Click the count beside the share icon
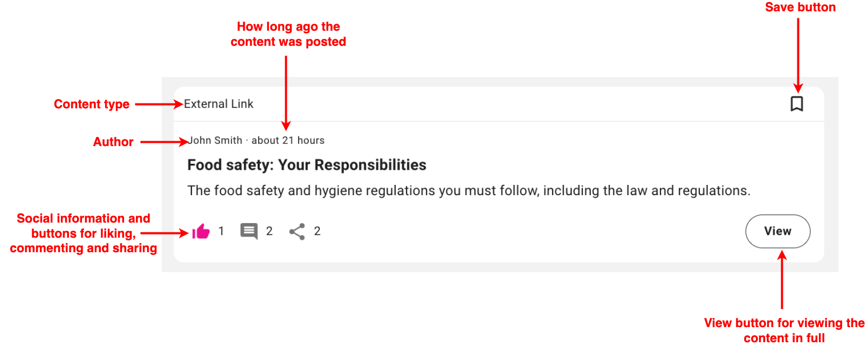 tap(317, 231)
